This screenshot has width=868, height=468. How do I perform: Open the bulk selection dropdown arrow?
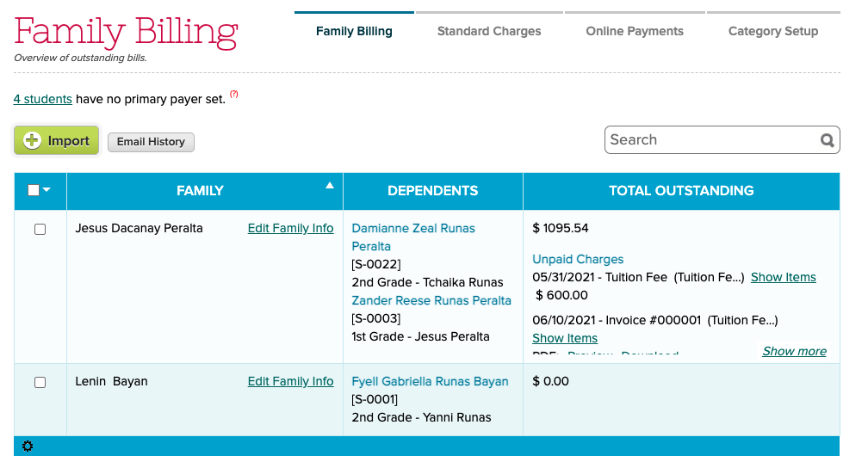pos(47,190)
